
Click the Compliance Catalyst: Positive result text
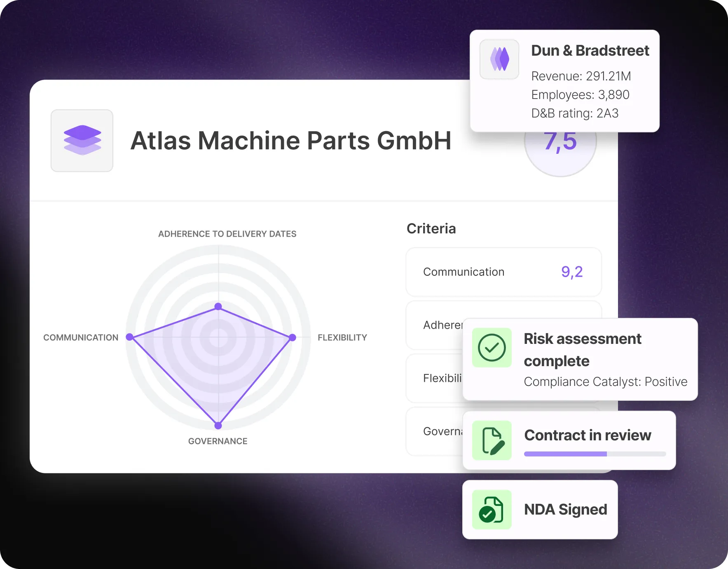[x=605, y=382]
